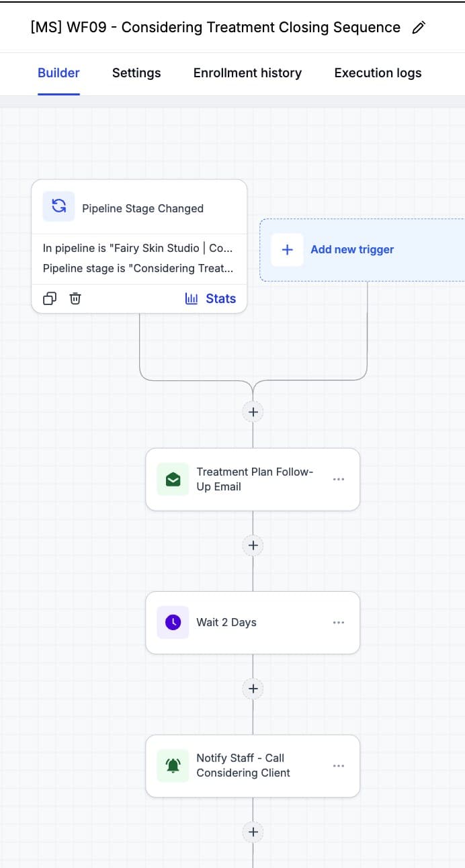Viewport: 465px width, 868px height.
Task: Open options menu for Treatment Plan Follow-Up Email
Action: coord(339,479)
